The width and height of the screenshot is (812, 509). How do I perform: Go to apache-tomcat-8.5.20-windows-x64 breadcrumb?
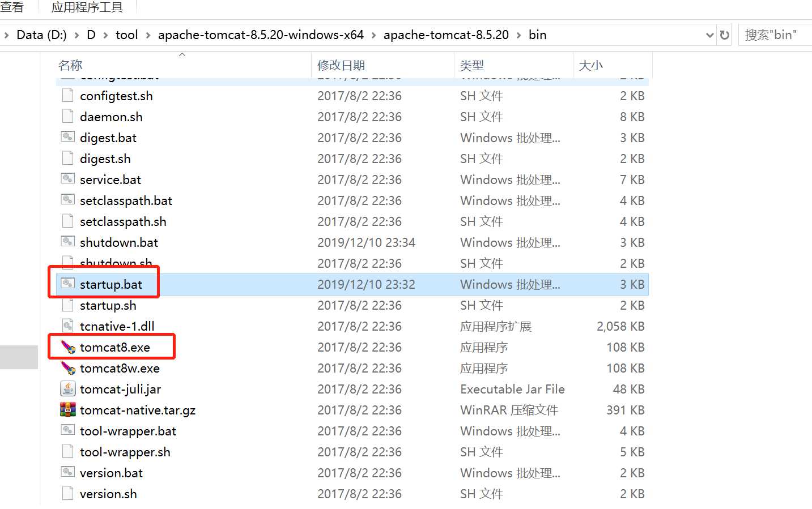(261, 35)
